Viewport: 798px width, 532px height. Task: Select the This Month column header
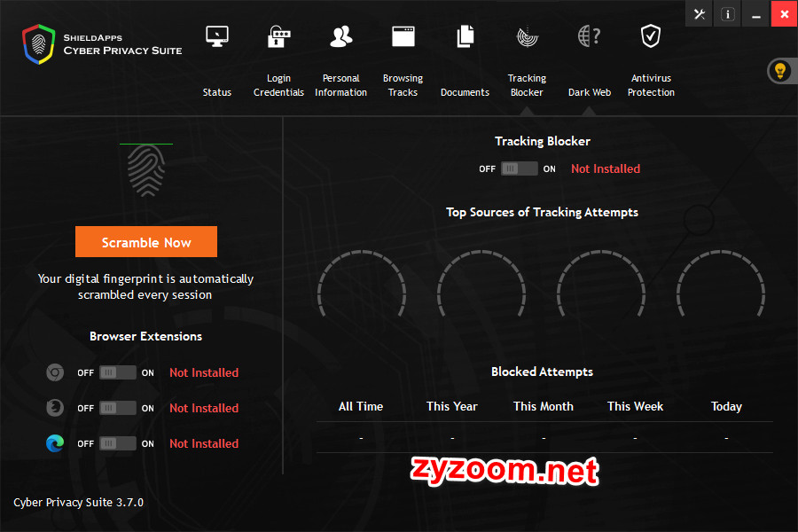coord(544,406)
